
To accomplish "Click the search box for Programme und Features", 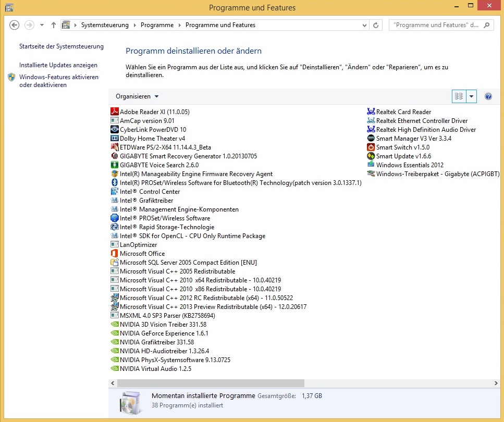I will (x=441, y=25).
